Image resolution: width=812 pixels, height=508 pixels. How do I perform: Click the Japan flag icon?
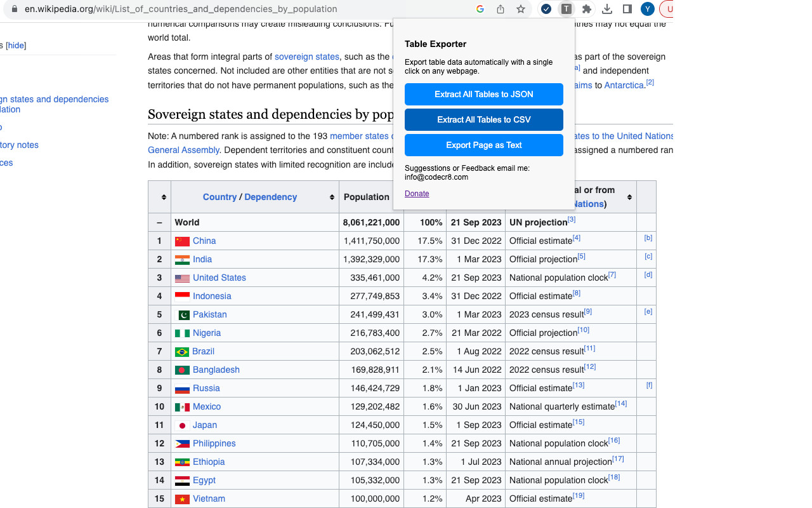point(182,425)
